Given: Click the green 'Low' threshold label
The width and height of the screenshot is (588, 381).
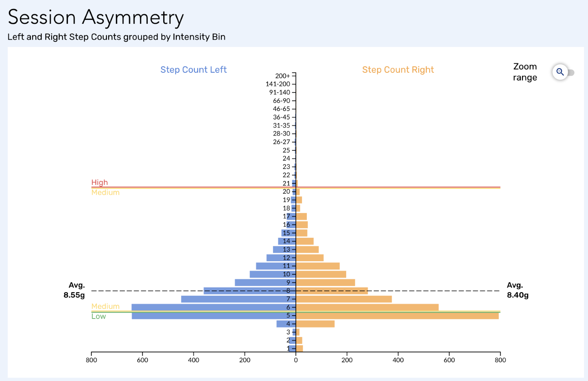Looking at the screenshot, I should pyautogui.click(x=98, y=316).
